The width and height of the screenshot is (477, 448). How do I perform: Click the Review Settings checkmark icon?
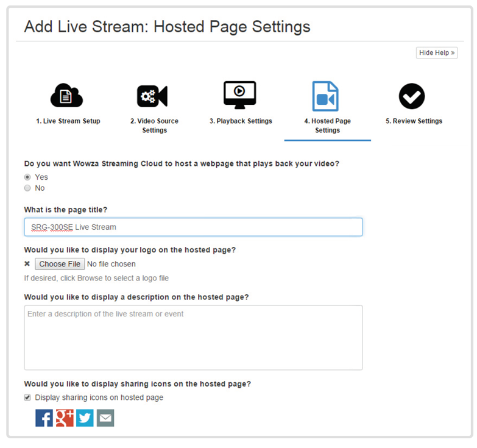pyautogui.click(x=412, y=96)
